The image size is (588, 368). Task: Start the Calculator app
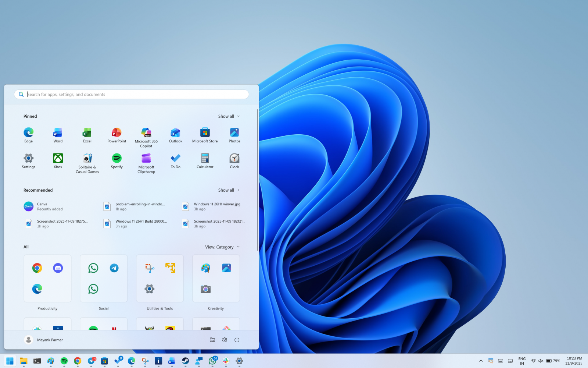pyautogui.click(x=205, y=160)
